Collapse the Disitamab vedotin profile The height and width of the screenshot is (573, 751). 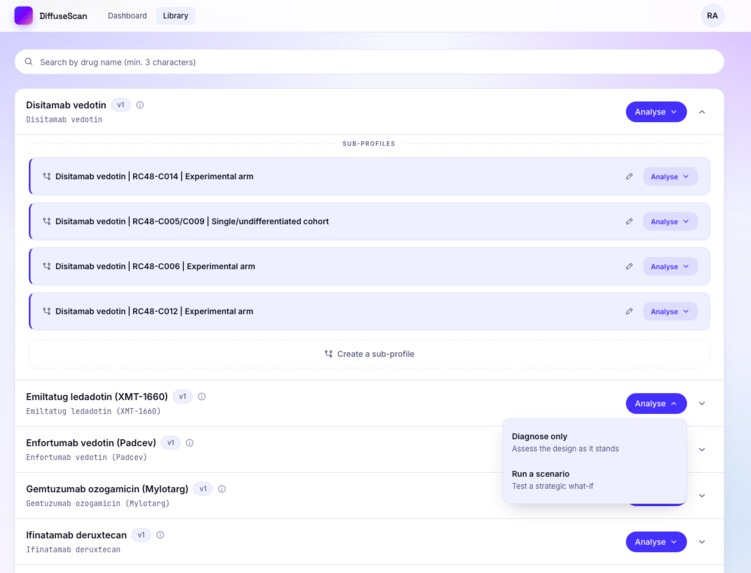(x=702, y=112)
